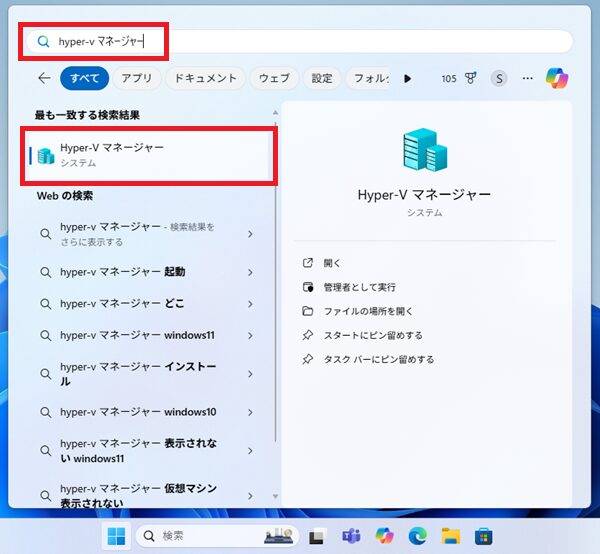Image resolution: width=600 pixels, height=554 pixels.
Task: Click the shield icon for 管理者として実行
Action: 308,287
